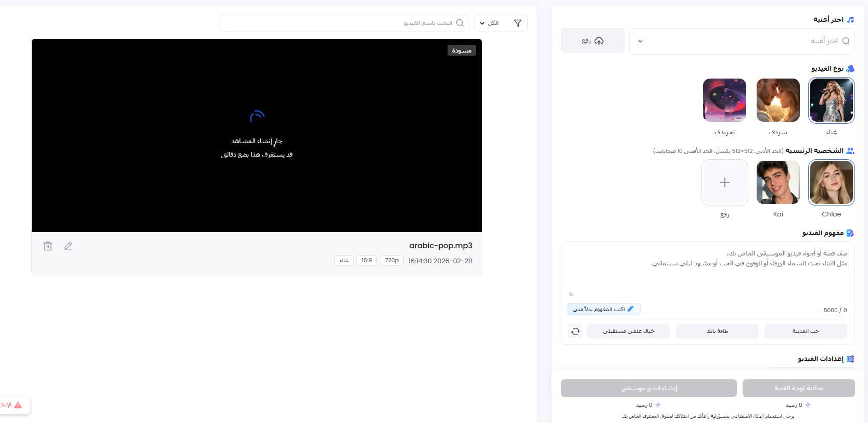Click the plus icon to upload a character
Screen dimensions: 868x423
click(x=724, y=183)
